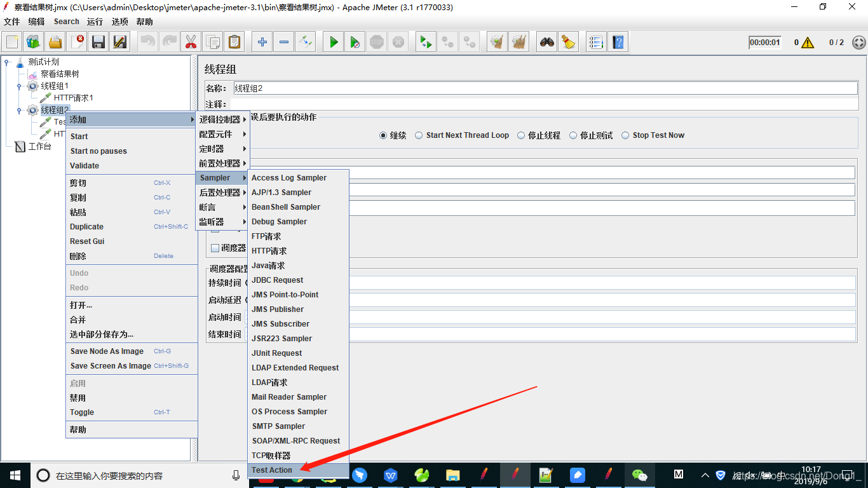Click the Close test plan icon
Image resolution: width=868 pixels, height=488 pixels.
click(78, 42)
